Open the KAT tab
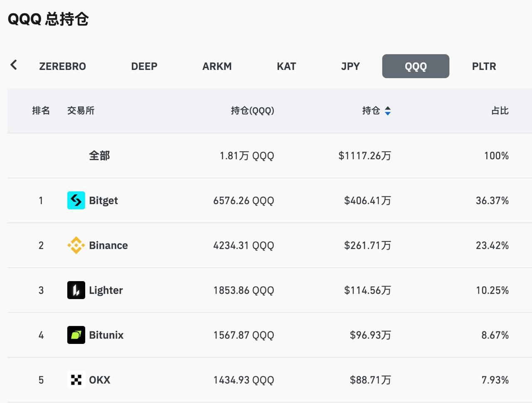The width and height of the screenshot is (532, 403). click(x=286, y=66)
